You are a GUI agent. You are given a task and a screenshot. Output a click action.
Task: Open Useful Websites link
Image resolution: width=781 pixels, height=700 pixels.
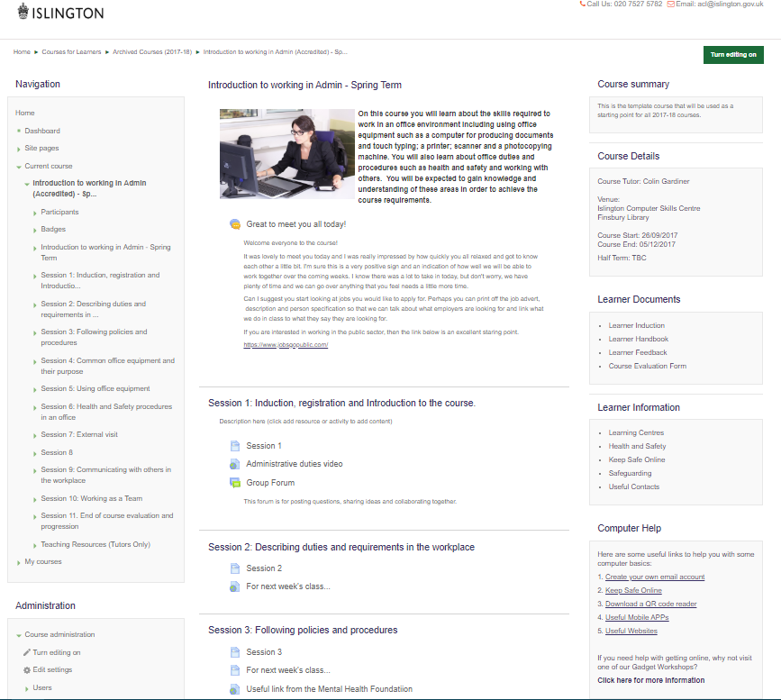(631, 631)
